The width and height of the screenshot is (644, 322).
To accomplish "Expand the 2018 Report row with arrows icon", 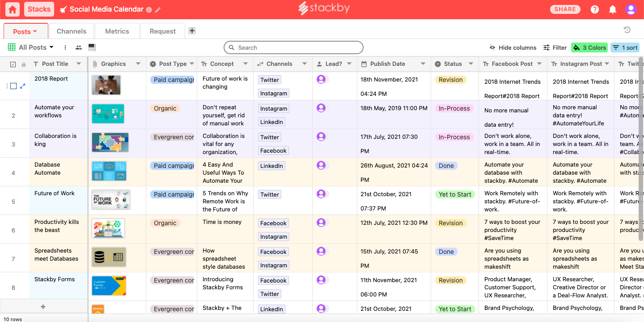I will (23, 86).
